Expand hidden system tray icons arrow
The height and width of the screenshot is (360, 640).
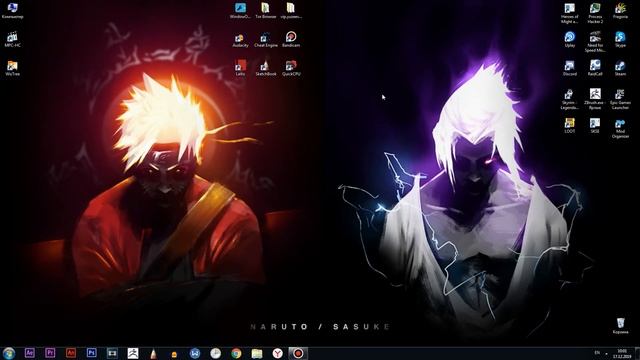607,353
